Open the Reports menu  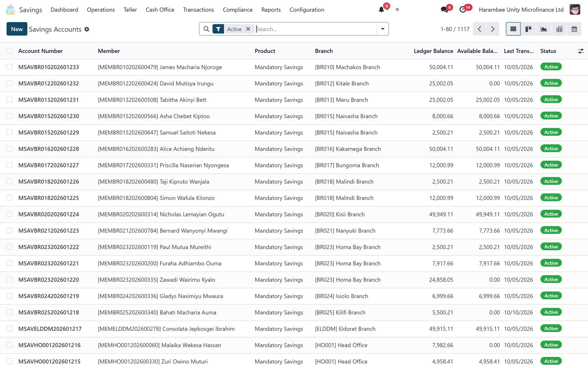click(x=271, y=10)
